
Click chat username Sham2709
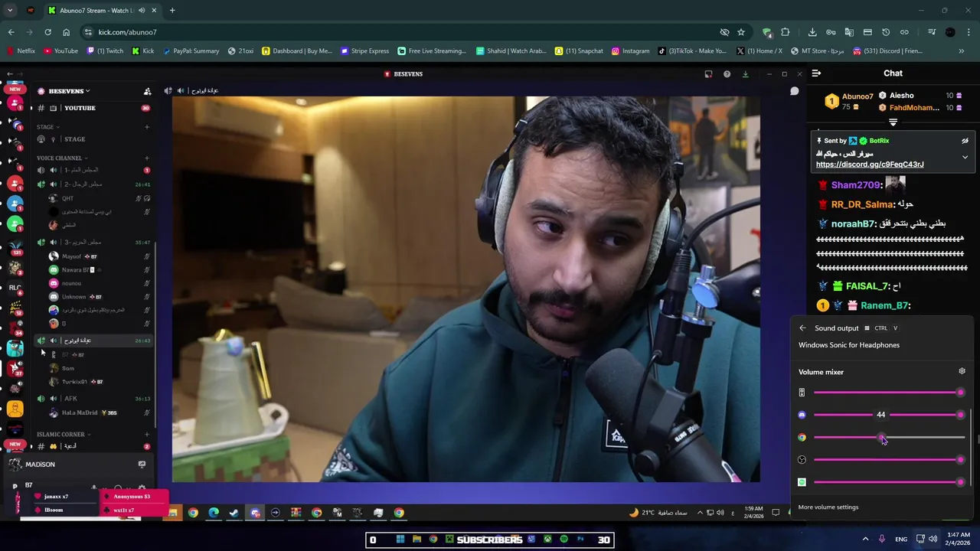pos(856,185)
